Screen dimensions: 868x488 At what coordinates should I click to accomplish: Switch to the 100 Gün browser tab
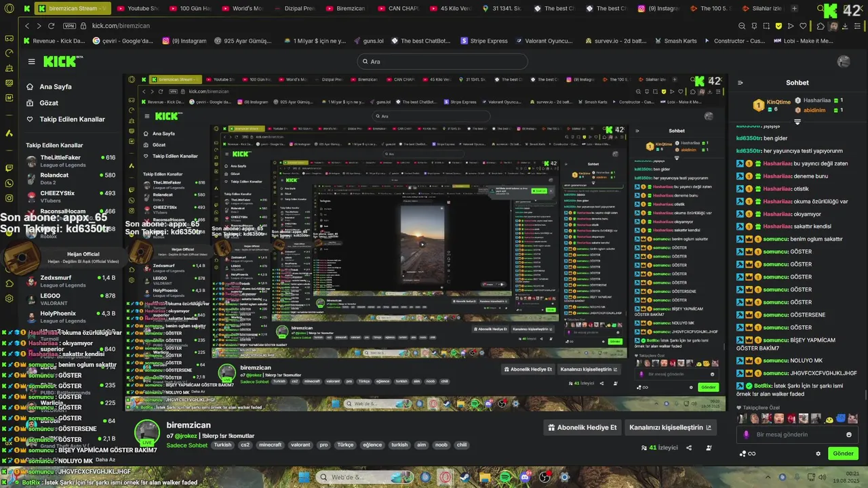(191, 9)
